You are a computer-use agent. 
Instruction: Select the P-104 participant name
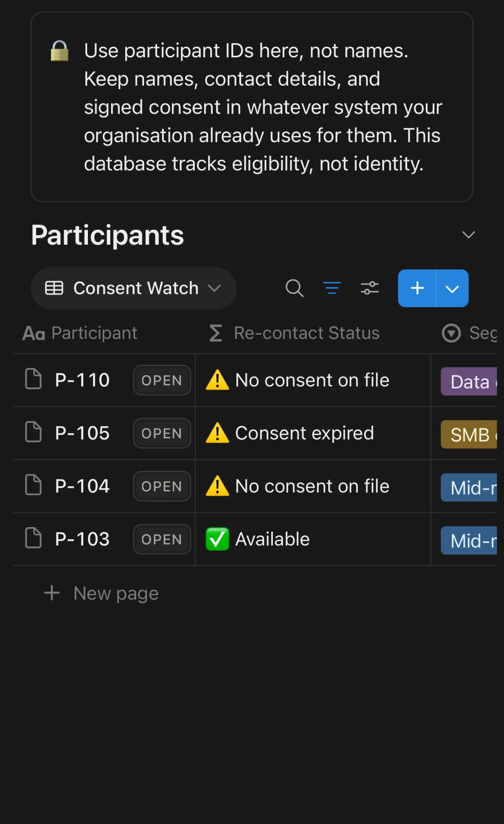[82, 486]
